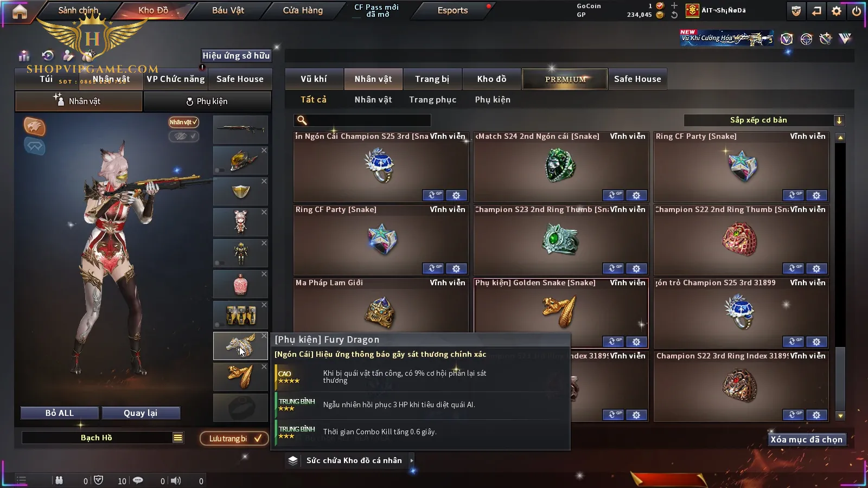The width and height of the screenshot is (868, 488).
Task: Select the Fury Dragon accessory slot
Action: (240, 346)
